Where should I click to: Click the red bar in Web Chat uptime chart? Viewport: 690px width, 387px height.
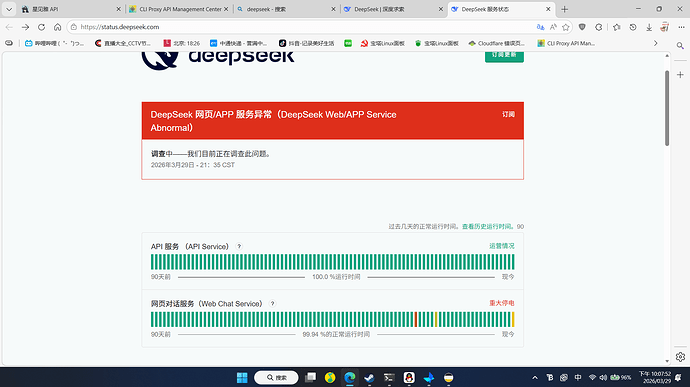point(415,319)
